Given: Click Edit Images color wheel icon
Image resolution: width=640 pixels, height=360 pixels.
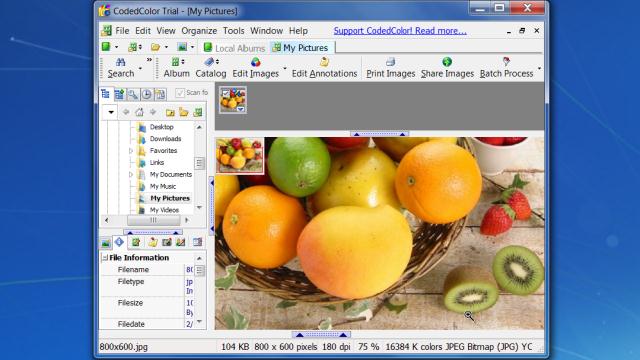Looking at the screenshot, I should pos(256,62).
